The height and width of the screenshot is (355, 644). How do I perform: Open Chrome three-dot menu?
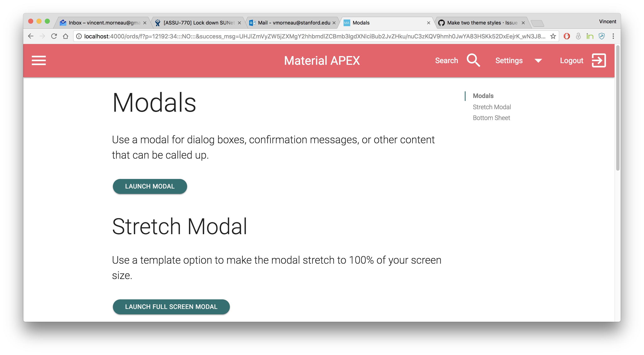point(613,36)
